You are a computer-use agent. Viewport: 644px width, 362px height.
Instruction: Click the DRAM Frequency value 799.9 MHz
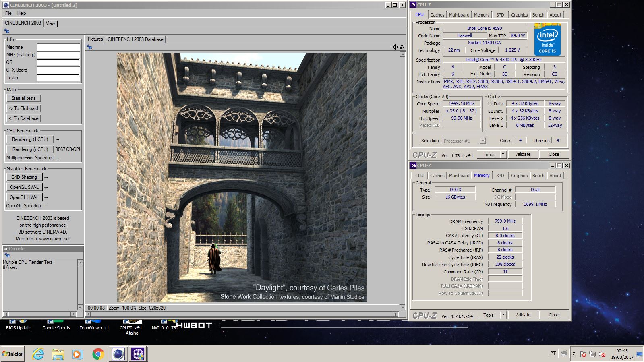[505, 221]
